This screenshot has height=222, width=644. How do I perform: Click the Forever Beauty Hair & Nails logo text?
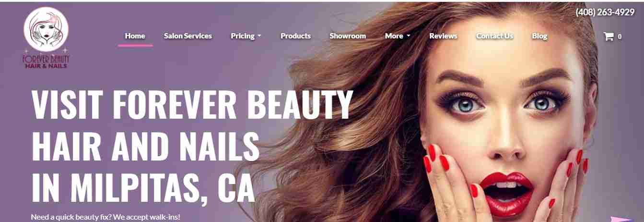(x=46, y=61)
